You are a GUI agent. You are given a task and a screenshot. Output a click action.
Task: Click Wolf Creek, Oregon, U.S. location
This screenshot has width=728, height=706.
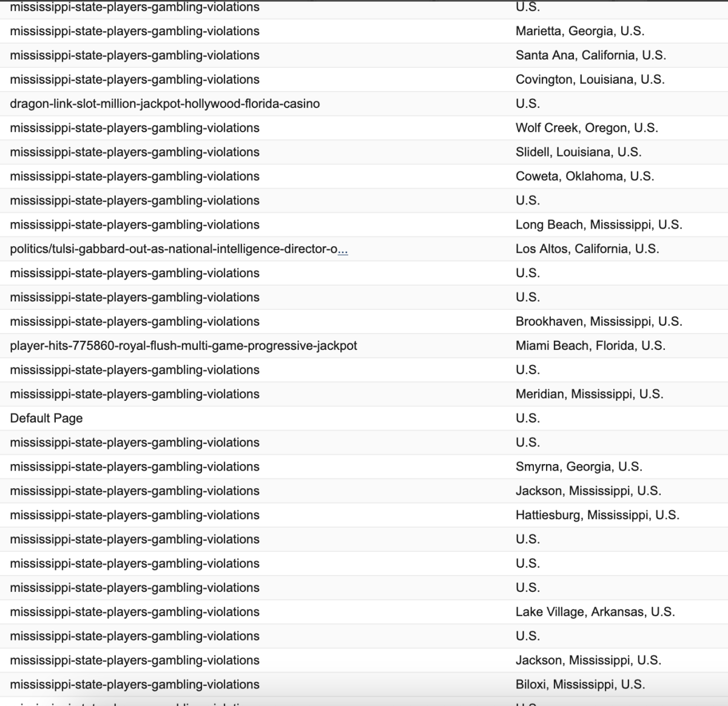click(587, 128)
